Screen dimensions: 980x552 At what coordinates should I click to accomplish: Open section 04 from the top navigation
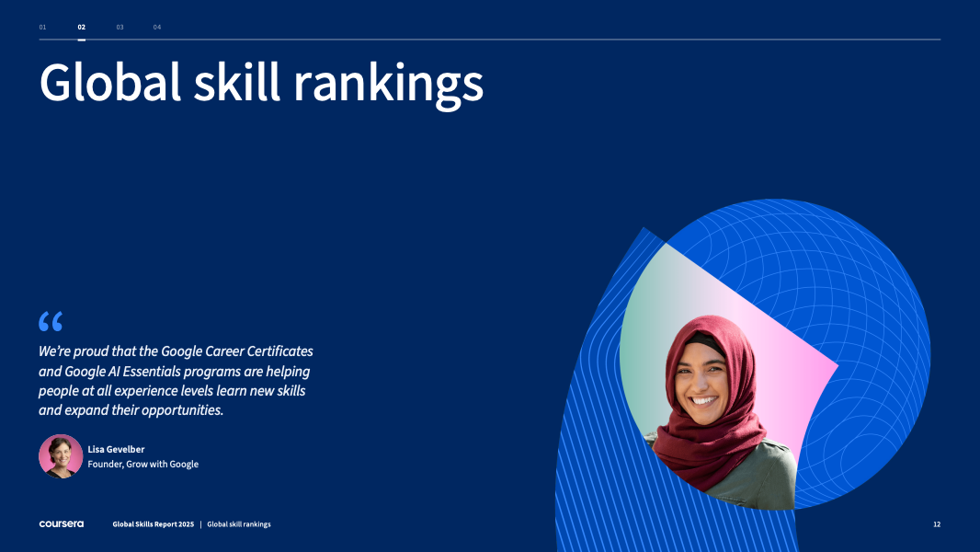(157, 28)
